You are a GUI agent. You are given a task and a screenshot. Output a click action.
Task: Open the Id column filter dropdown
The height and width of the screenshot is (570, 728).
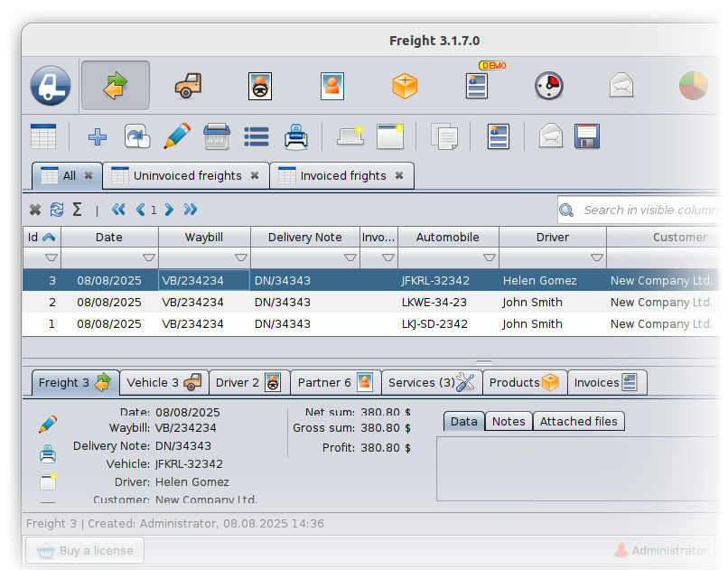51,257
